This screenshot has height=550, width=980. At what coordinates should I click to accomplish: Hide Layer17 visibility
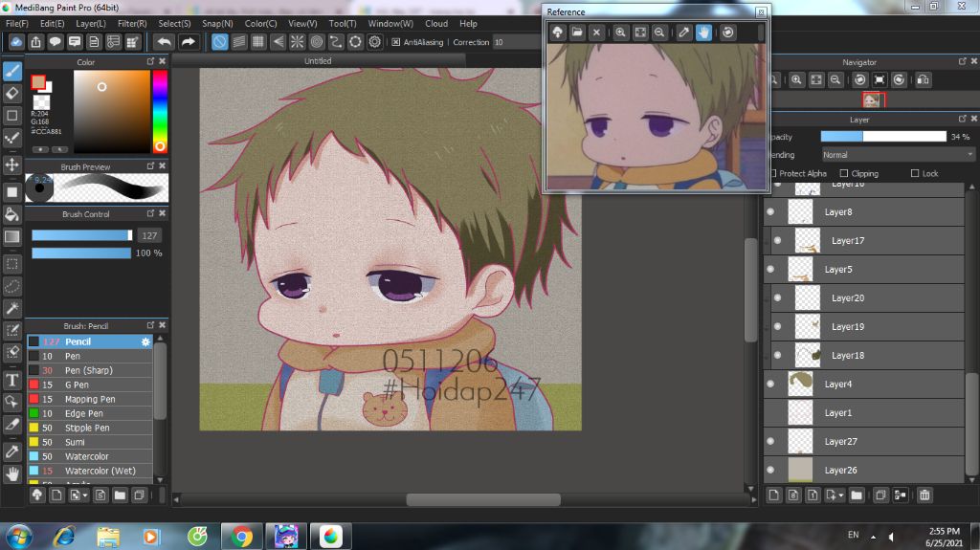[777, 241]
